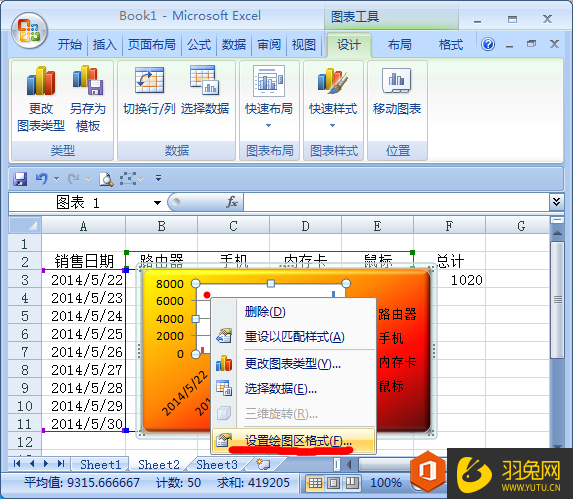
Task: Go to first sheet navigation arrow
Action: (16, 464)
